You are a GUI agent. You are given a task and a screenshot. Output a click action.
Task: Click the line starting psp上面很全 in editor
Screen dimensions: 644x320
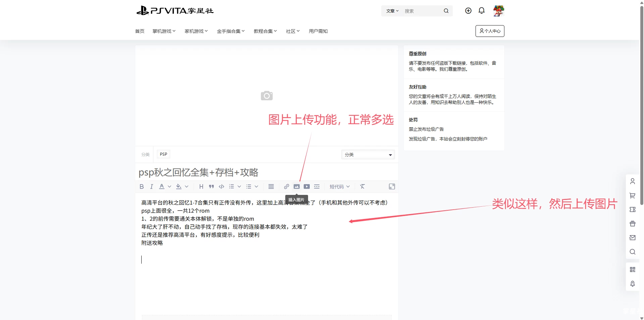(176, 211)
